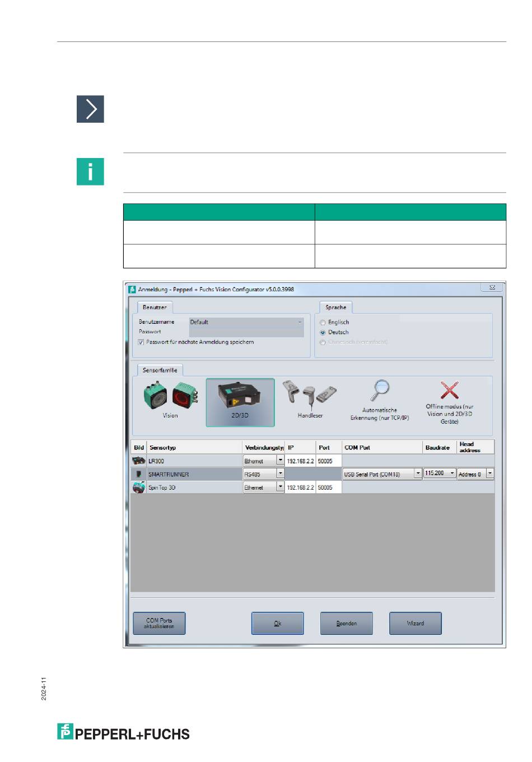Viewport: 532px width, 762px height.
Task: Click the Port column header
Action: click(329, 447)
